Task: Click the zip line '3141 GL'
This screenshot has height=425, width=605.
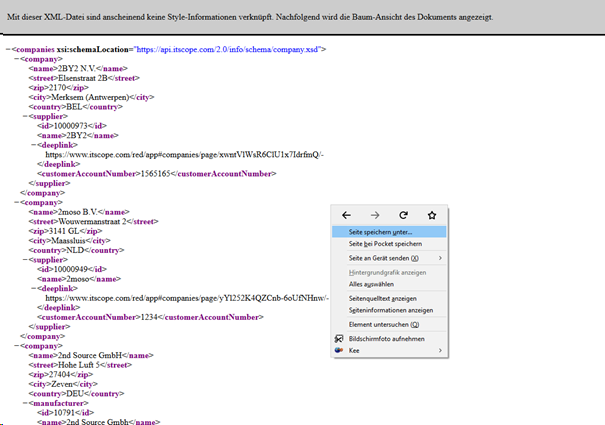Action: click(65, 231)
